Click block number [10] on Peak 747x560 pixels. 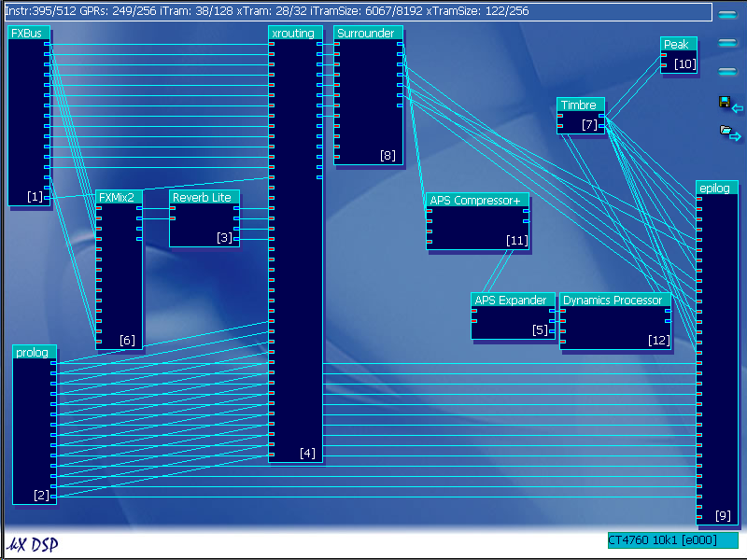coord(685,63)
